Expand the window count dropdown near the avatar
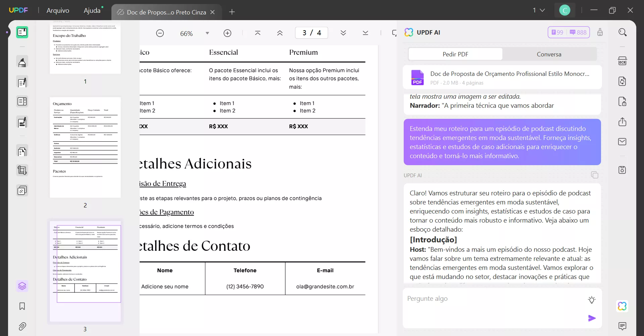Viewport: 644px width, 336px height. point(539,10)
